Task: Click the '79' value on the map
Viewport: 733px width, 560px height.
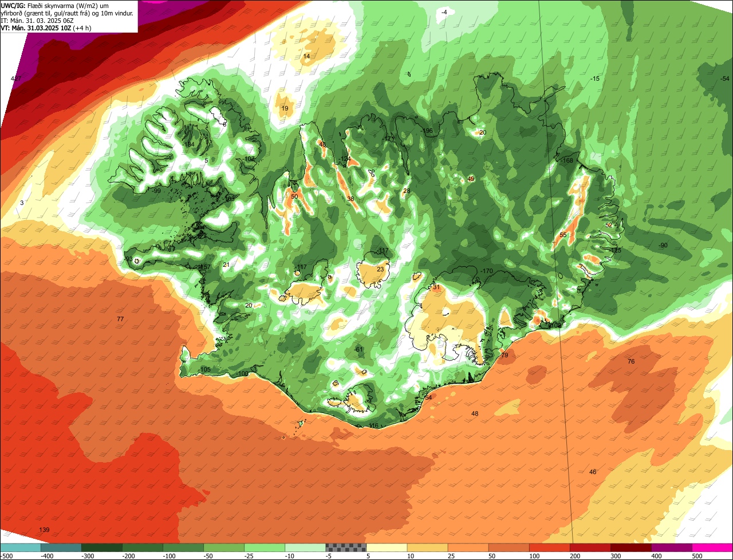Action: point(505,356)
